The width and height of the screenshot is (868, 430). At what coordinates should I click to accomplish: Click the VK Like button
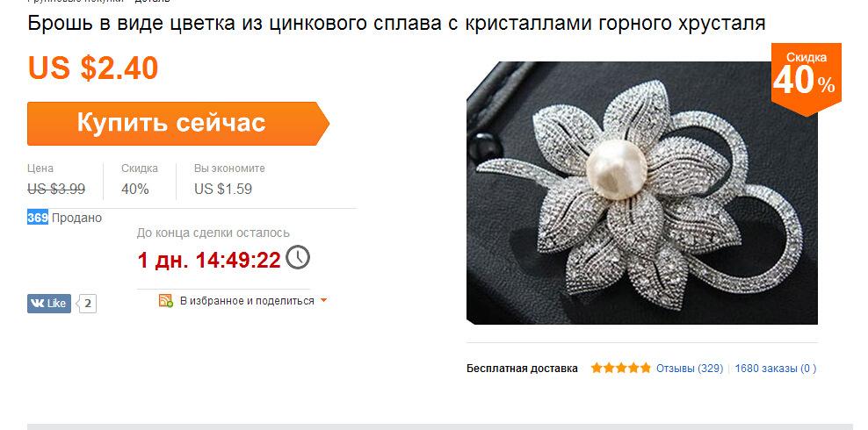click(49, 304)
